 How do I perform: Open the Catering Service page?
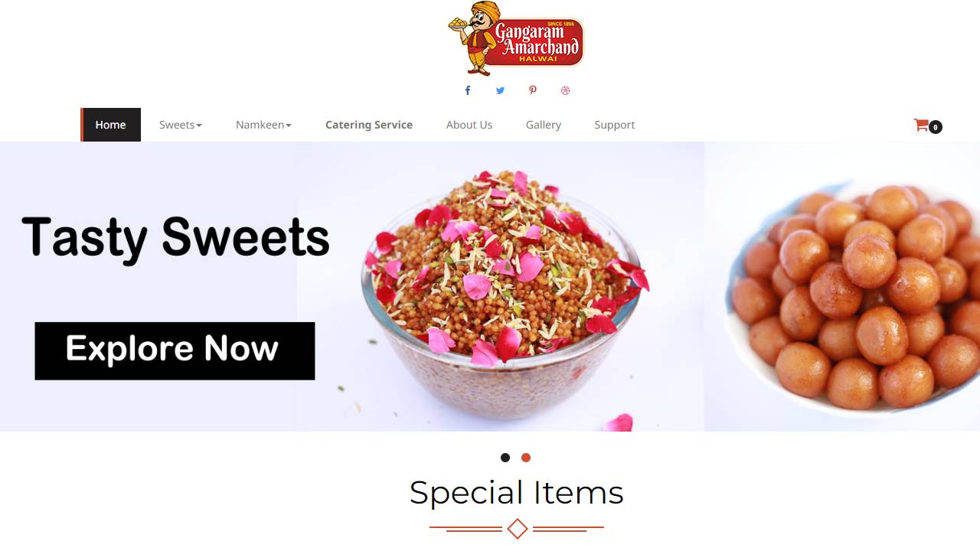(369, 125)
